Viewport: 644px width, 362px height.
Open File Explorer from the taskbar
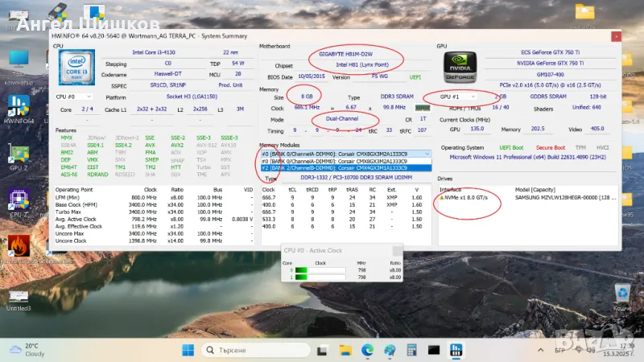pyautogui.click(x=346, y=350)
